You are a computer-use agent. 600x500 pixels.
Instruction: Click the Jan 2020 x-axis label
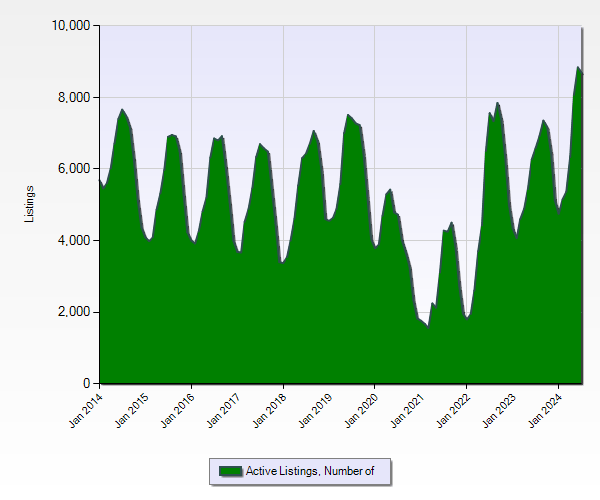(360, 410)
